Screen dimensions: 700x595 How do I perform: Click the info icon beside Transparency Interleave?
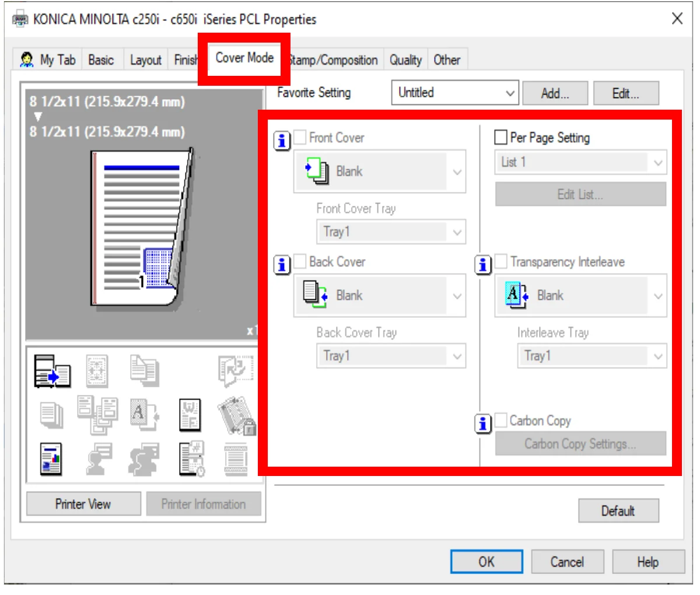483,265
